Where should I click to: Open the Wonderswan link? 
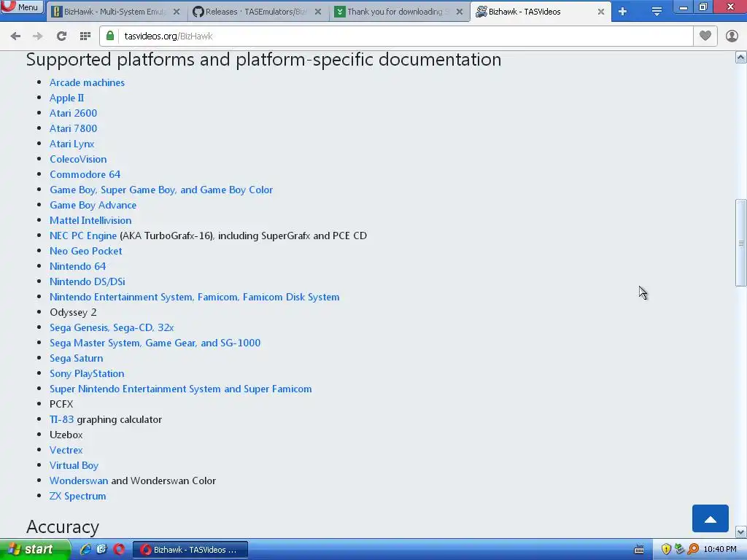click(x=79, y=481)
